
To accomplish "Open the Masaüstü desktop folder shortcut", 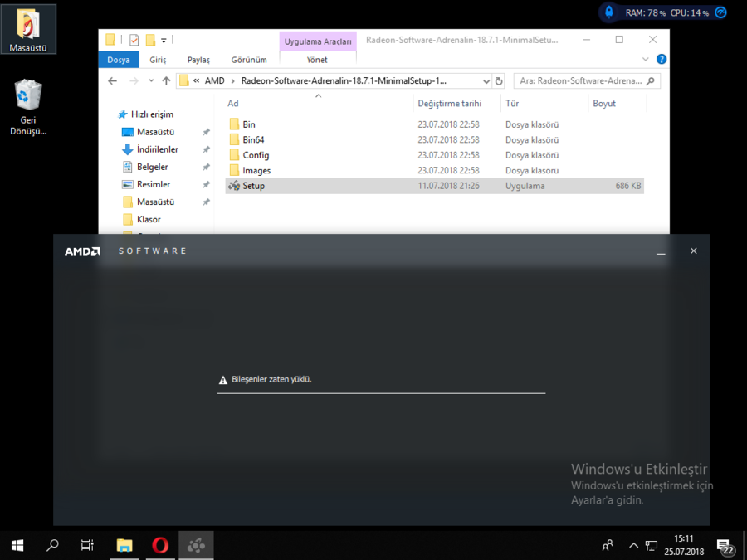I will tap(28, 28).
